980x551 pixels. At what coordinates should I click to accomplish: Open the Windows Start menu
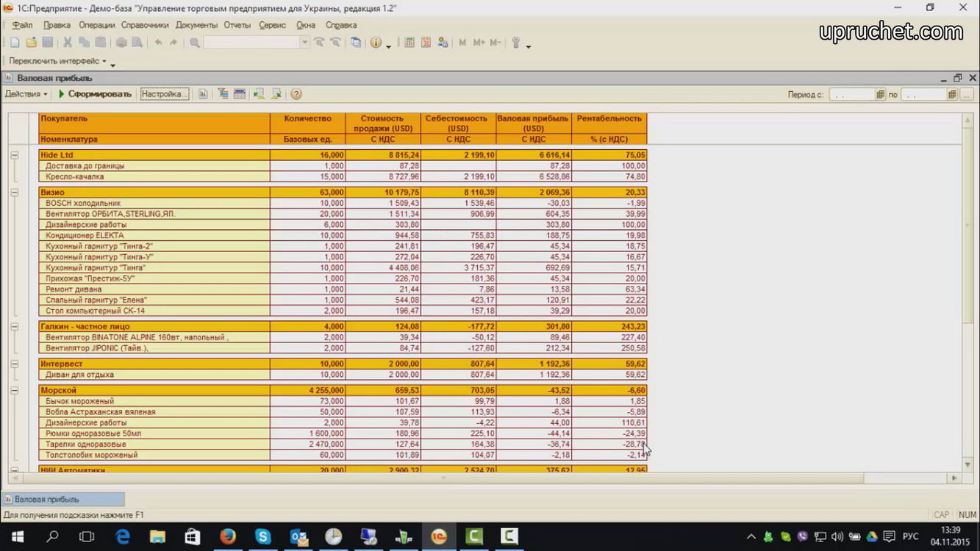[17, 537]
